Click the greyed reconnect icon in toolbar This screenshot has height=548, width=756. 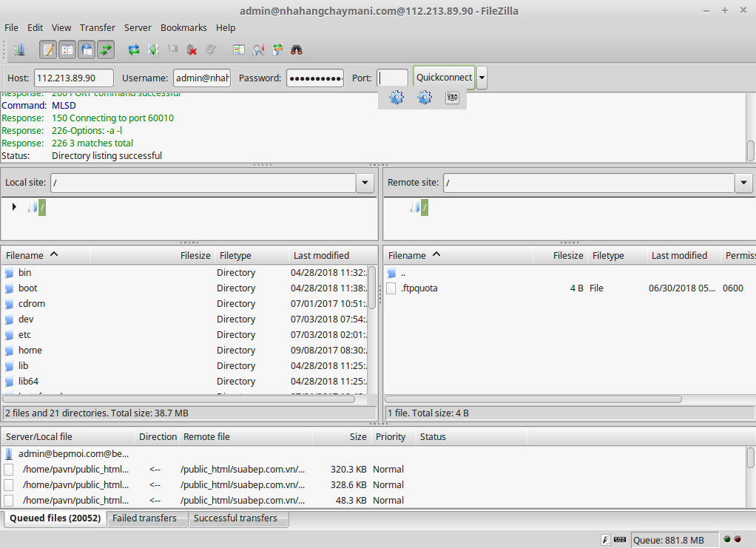(x=211, y=50)
